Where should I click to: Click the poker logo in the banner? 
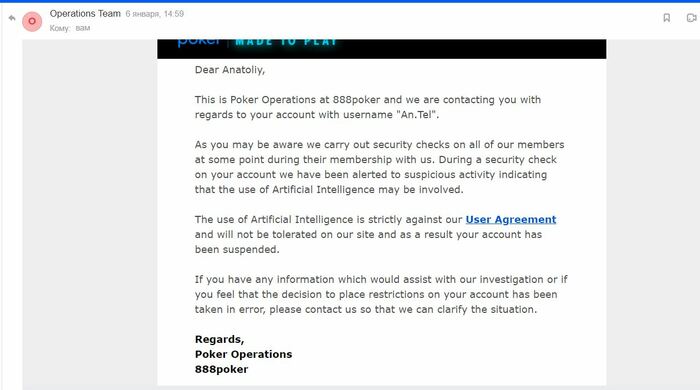(x=199, y=42)
